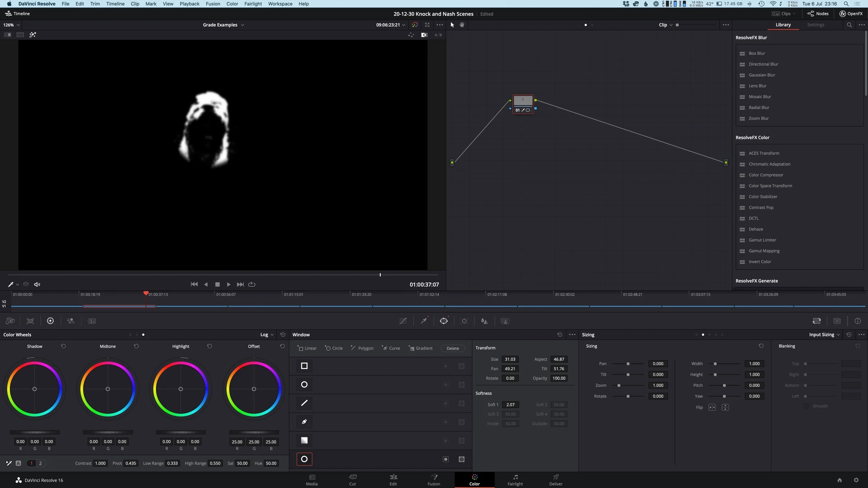Click the loop playback button
The height and width of the screenshot is (488, 868).
coord(252,284)
